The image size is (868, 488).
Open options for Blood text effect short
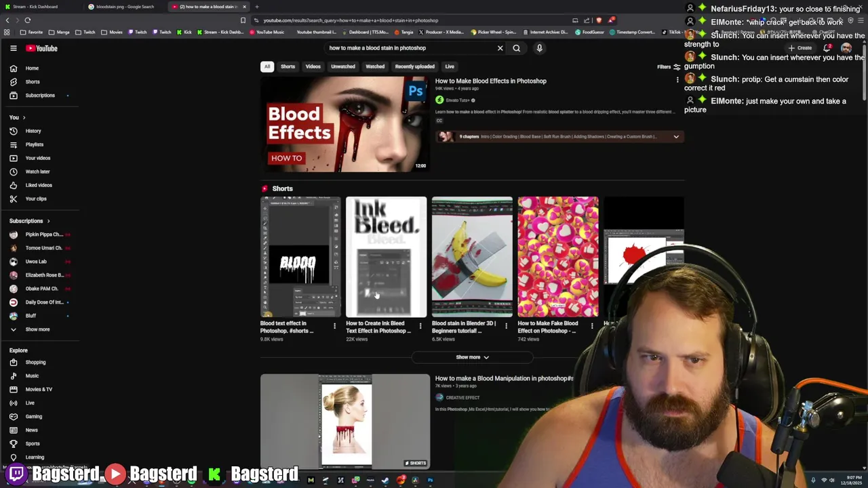point(334,326)
